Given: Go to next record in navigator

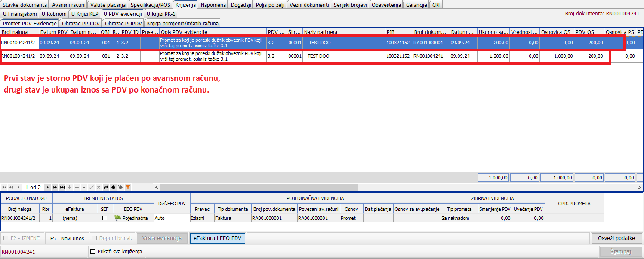Looking at the screenshot, I should click(48, 188).
